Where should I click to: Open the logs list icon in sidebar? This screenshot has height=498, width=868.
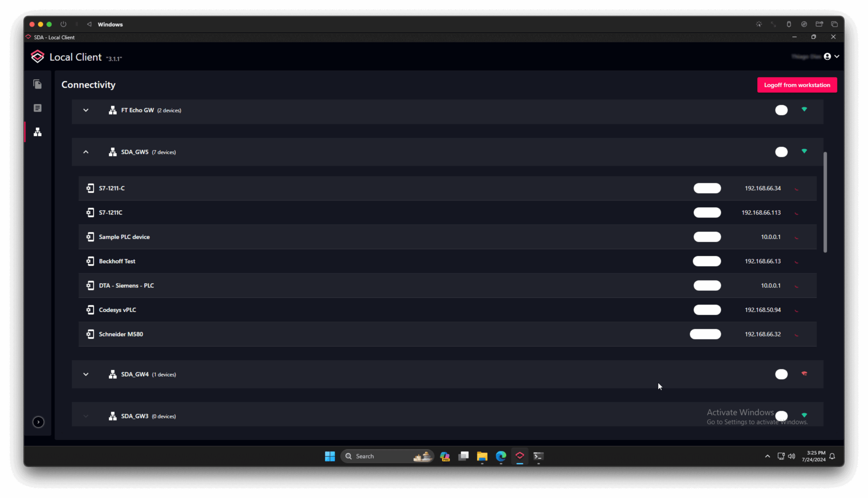pos(37,108)
